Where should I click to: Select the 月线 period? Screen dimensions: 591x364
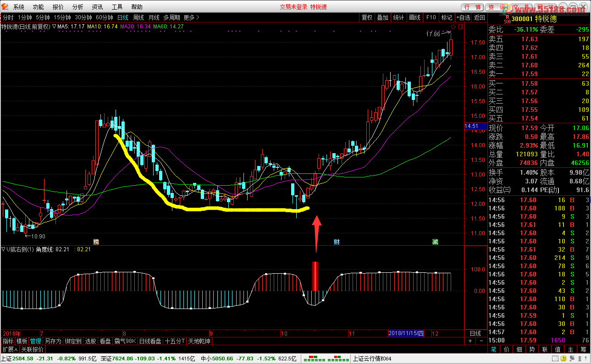click(x=154, y=17)
